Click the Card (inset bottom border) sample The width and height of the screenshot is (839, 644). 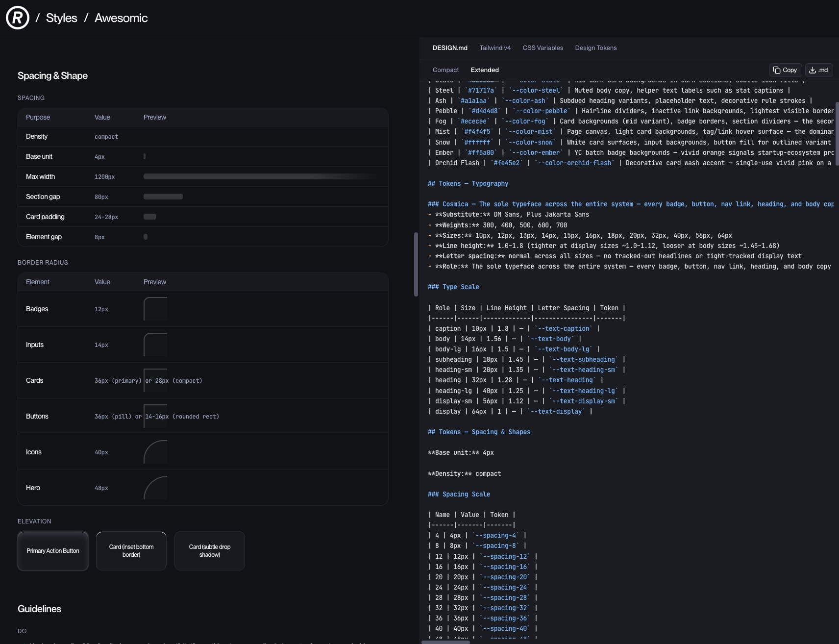[131, 551]
